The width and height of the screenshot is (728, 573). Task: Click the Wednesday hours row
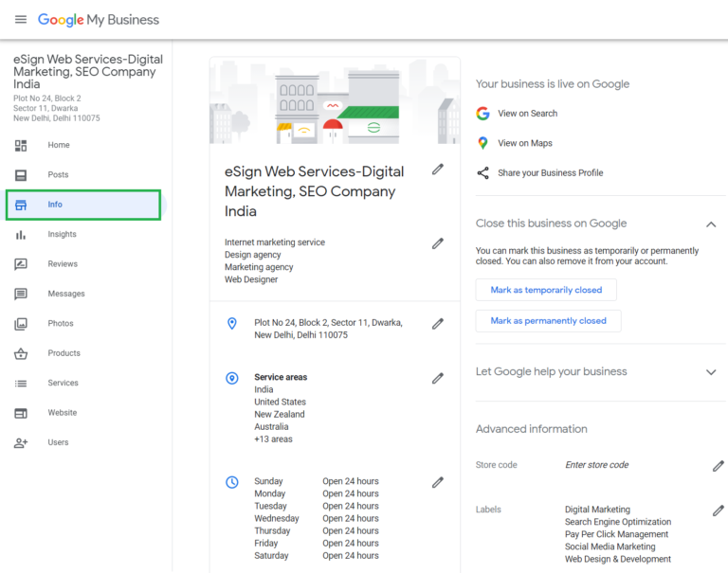pos(317,519)
